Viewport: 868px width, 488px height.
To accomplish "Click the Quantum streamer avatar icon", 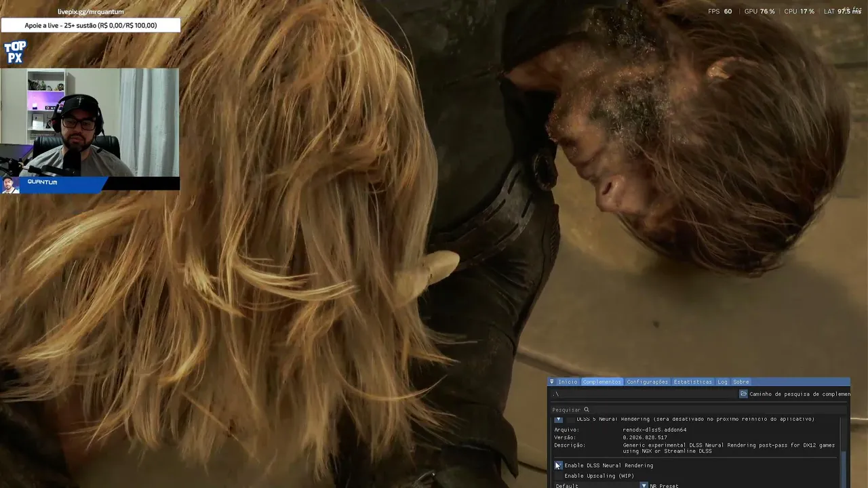I will 9,185.
